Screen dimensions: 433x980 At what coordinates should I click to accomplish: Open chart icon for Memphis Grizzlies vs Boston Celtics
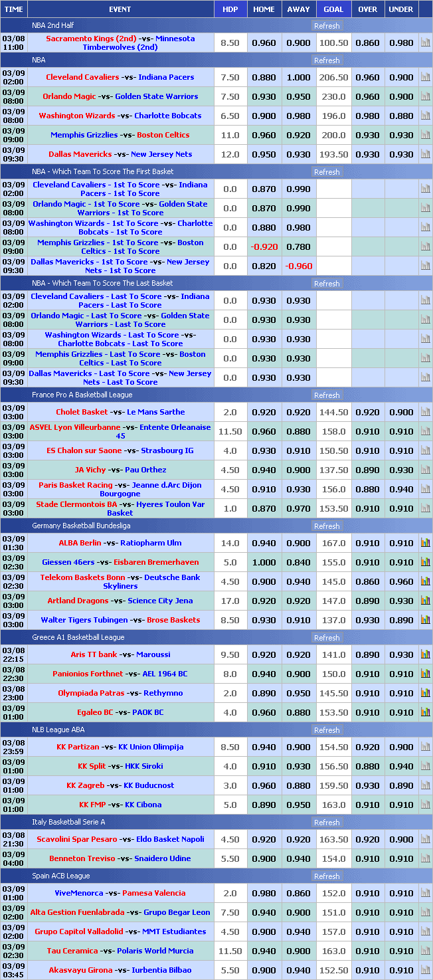point(426,135)
